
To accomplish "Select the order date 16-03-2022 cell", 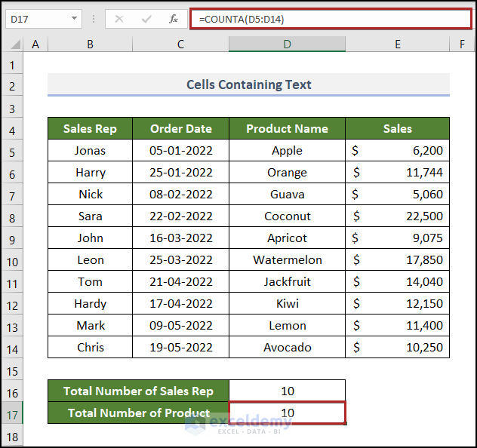I will (180, 238).
